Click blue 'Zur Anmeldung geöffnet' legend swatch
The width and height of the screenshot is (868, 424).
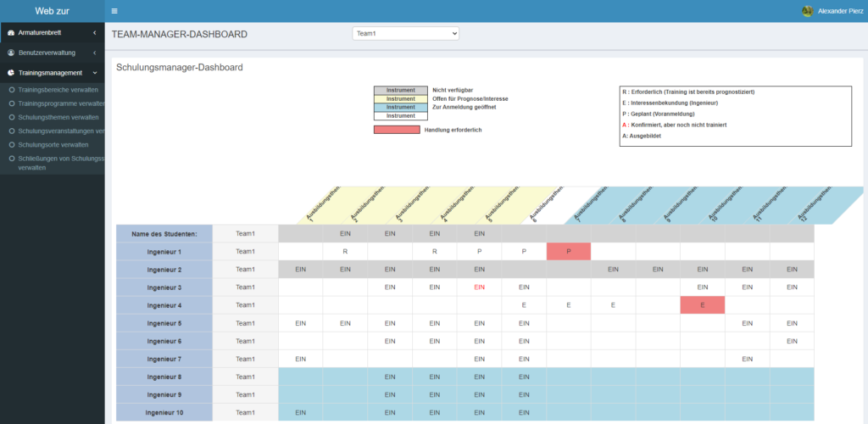[x=401, y=108]
